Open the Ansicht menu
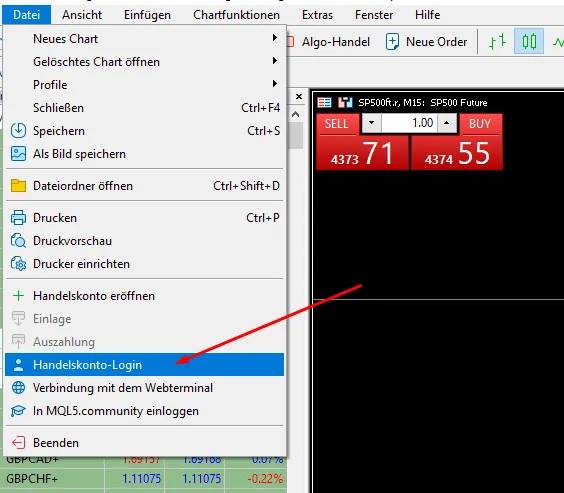The height and width of the screenshot is (493, 564). pos(82,15)
